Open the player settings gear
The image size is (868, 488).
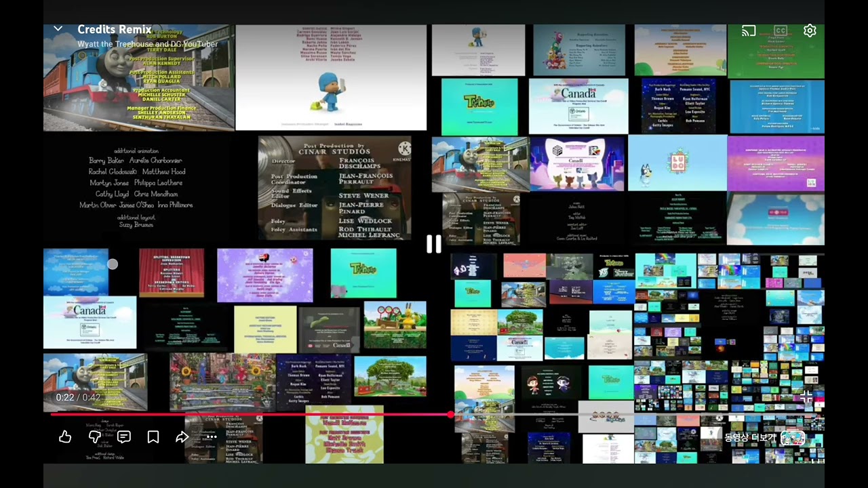point(810,31)
